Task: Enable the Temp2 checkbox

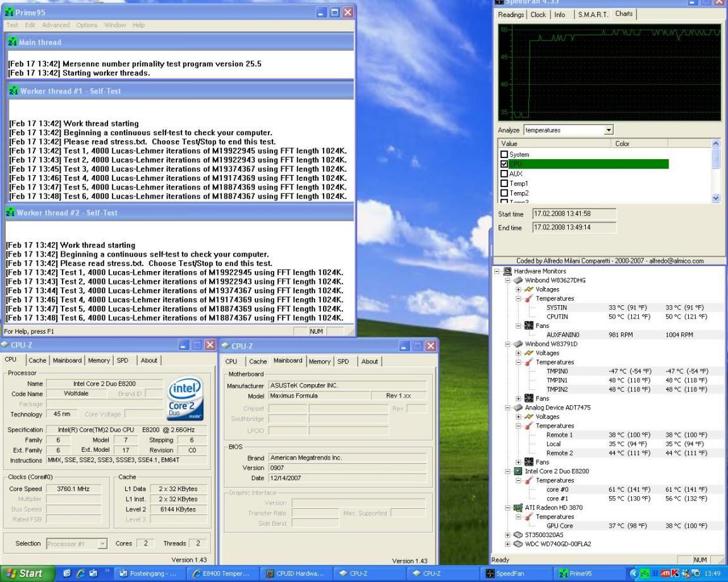Action: (x=504, y=193)
